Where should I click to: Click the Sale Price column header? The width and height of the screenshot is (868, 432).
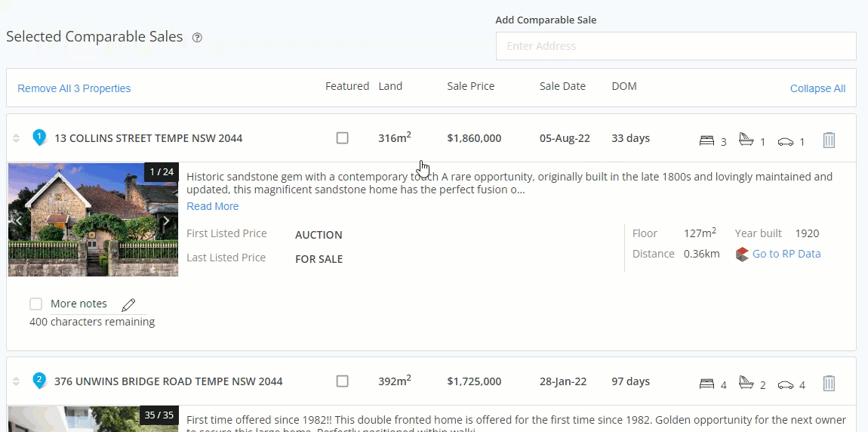tap(470, 86)
